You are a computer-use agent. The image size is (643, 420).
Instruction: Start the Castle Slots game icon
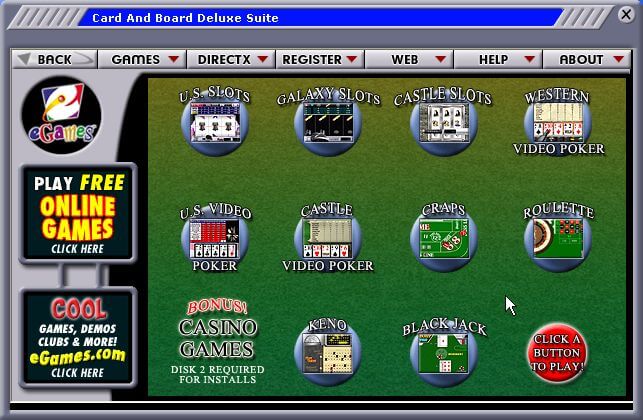click(x=444, y=122)
